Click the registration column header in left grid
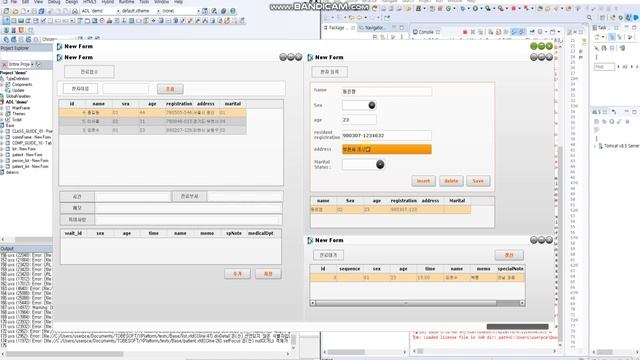This screenshot has height=360, width=640. coord(179,104)
